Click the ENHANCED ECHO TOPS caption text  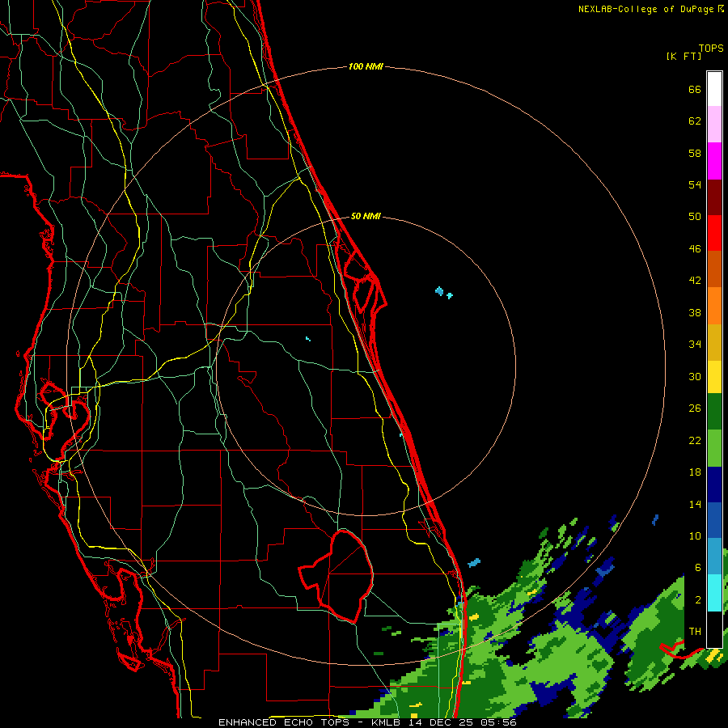tap(284, 722)
